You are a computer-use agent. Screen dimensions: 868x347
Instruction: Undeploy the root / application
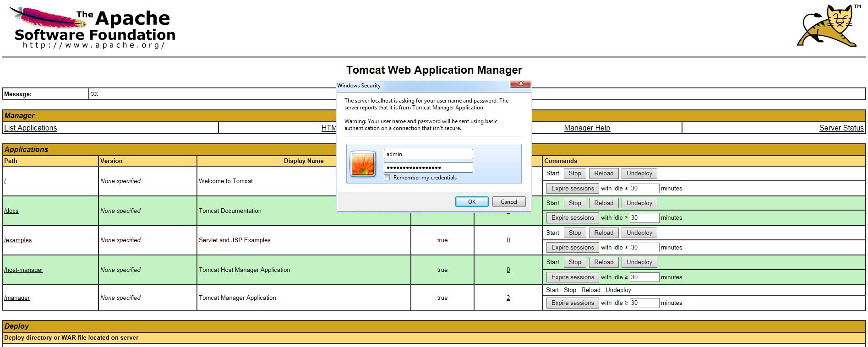[x=639, y=173]
